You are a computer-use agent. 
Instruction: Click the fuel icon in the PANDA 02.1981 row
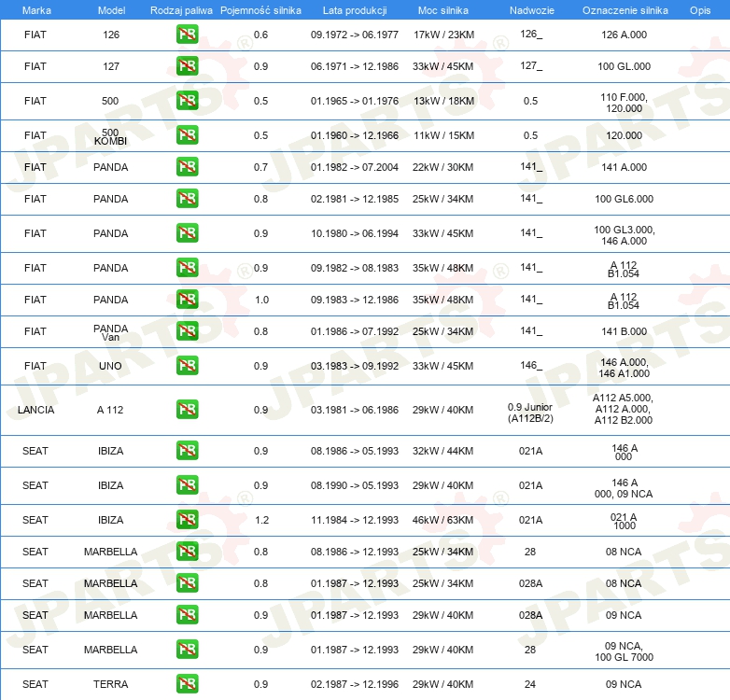tap(187, 198)
